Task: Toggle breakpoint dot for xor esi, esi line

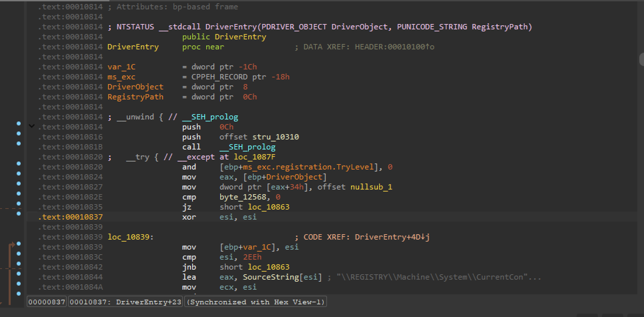Action: (x=19, y=214)
